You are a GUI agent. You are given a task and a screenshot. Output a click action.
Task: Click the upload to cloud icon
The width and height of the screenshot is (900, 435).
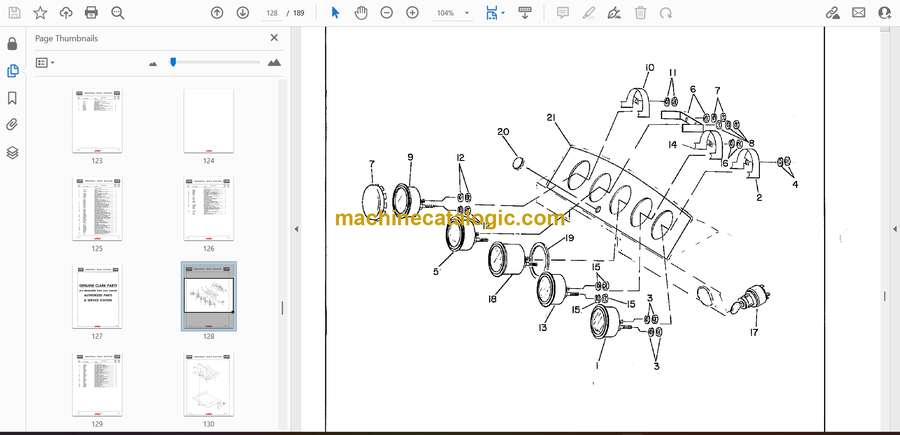point(66,13)
